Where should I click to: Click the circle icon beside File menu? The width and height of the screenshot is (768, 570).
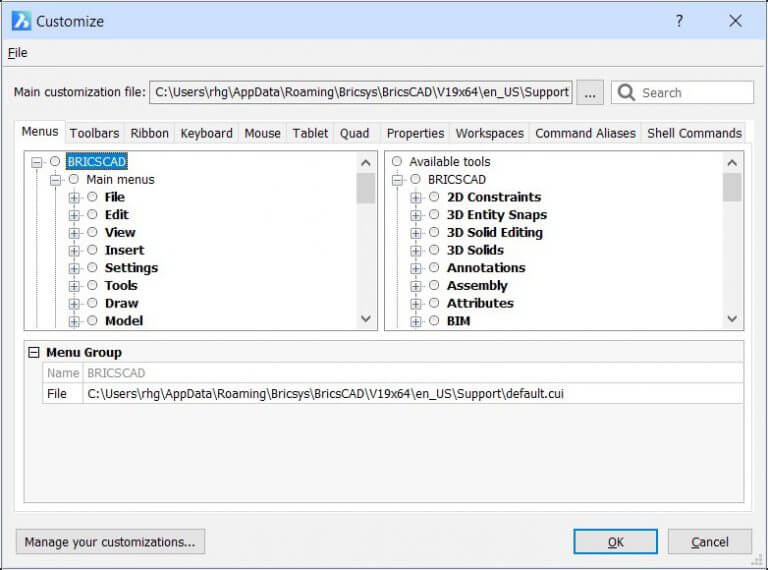92,197
